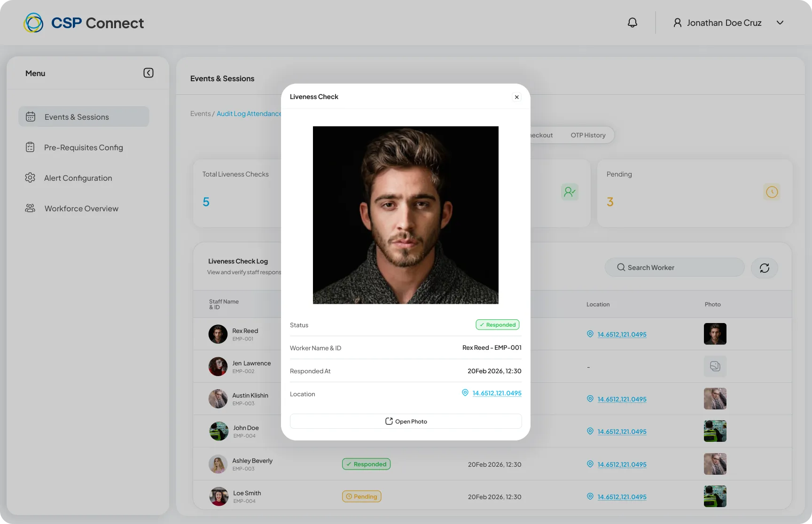Refresh the Liveness Check Log
Image resolution: width=812 pixels, height=524 pixels.
point(765,268)
